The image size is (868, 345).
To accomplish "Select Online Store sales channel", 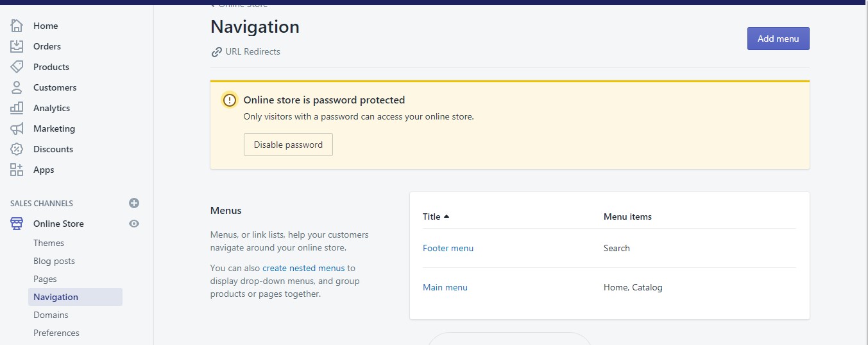I will pyautogui.click(x=58, y=224).
